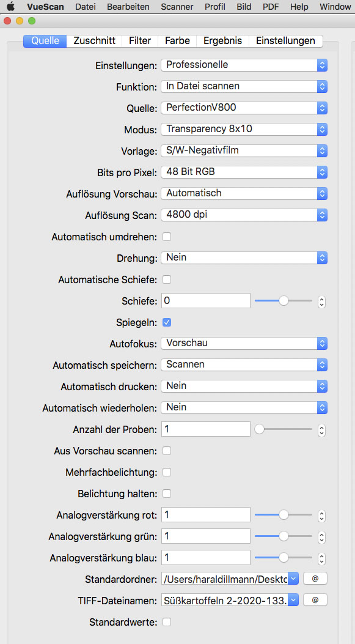Open the VueScan application menu

pyautogui.click(x=45, y=7)
